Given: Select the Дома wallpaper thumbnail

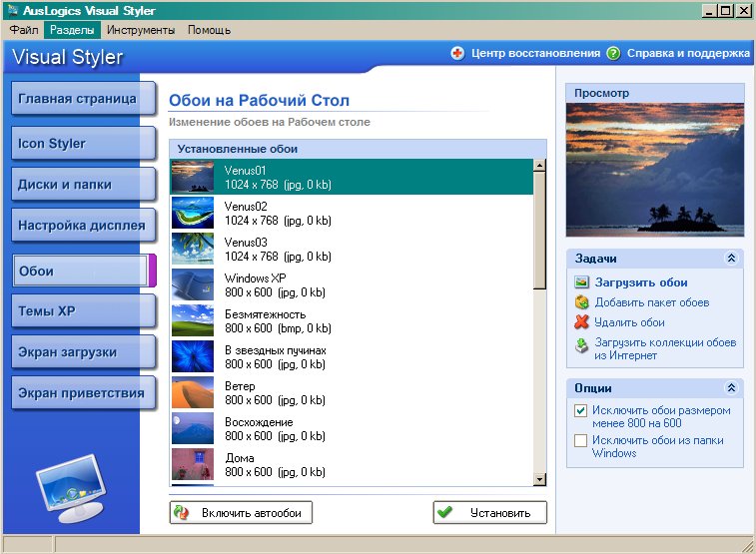Looking at the screenshot, I should (193, 464).
